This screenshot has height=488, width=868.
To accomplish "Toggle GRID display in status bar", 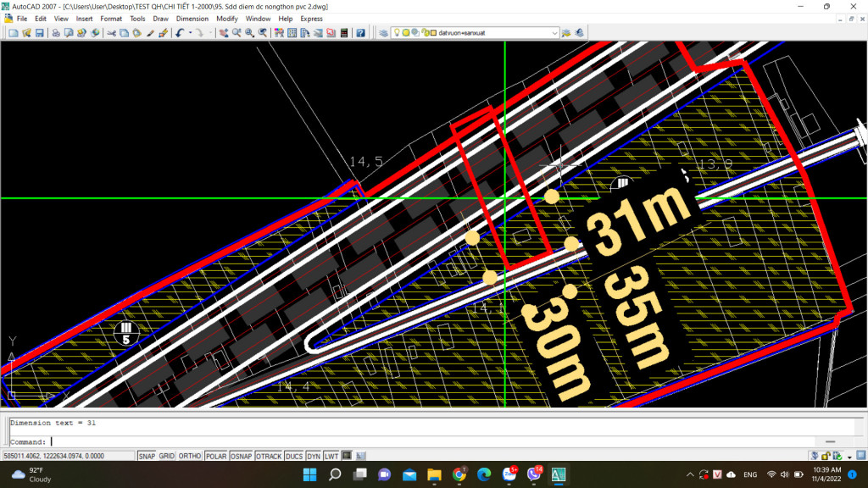I will click(167, 456).
